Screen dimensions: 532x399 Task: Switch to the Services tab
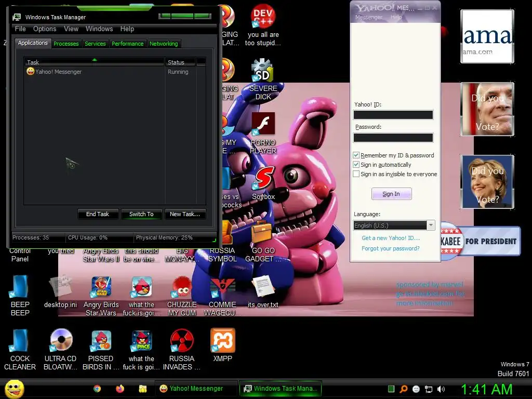[x=95, y=44]
